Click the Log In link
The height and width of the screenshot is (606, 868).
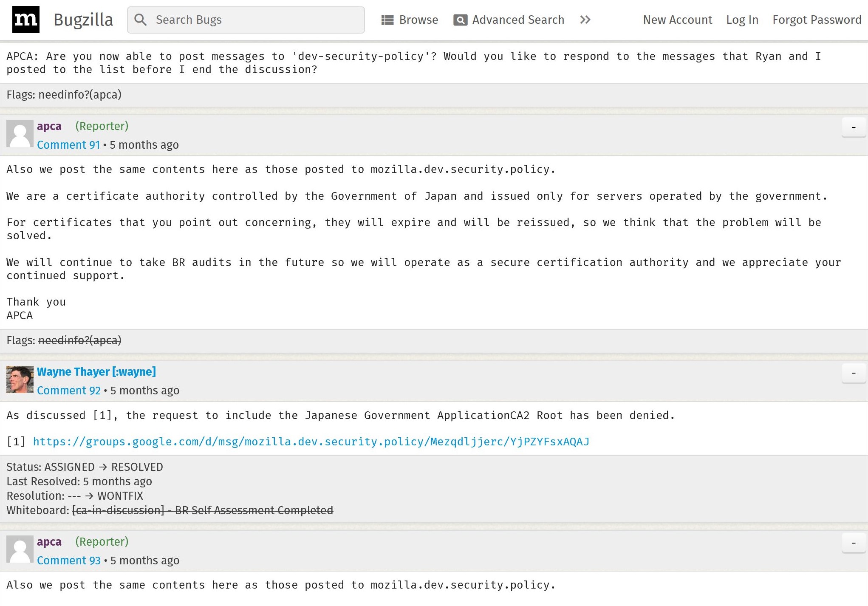click(x=742, y=20)
